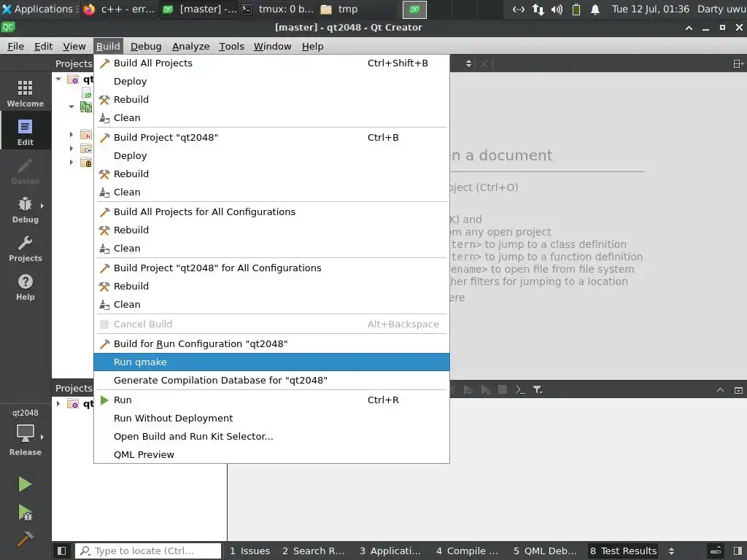Open the editor document selector arrows
The height and width of the screenshot is (560, 747).
468,63
